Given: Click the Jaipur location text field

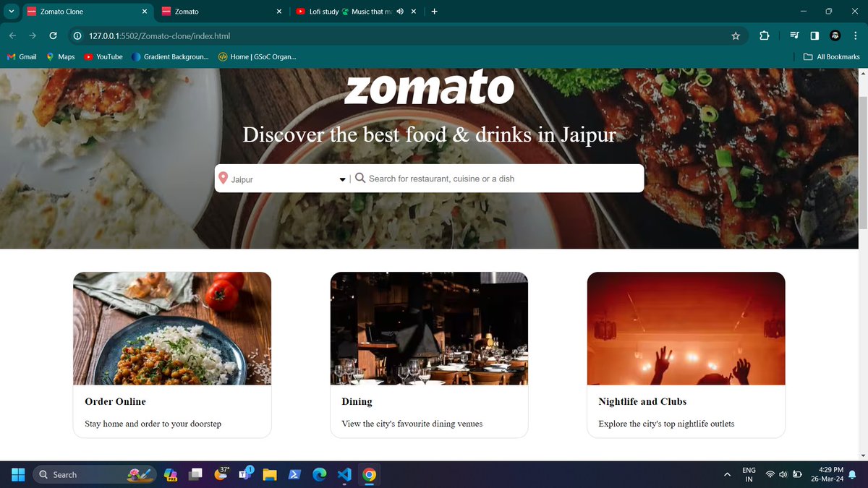Looking at the screenshot, I should tap(284, 179).
